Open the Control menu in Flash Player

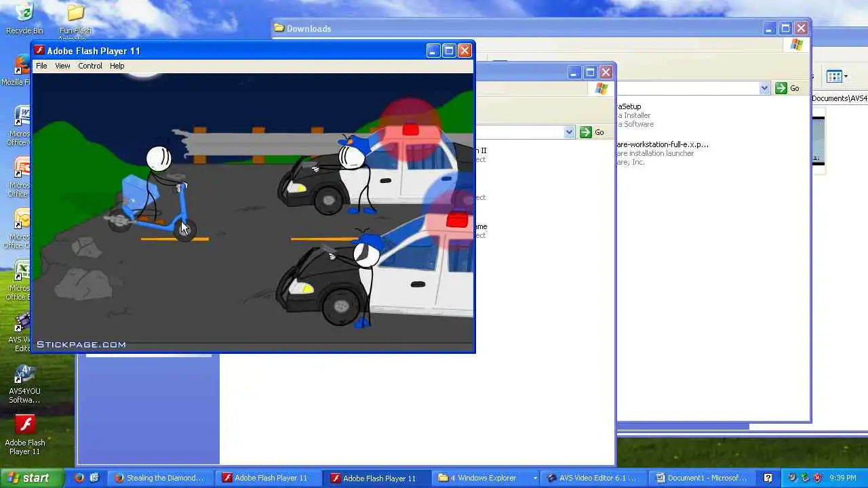[x=90, y=66]
